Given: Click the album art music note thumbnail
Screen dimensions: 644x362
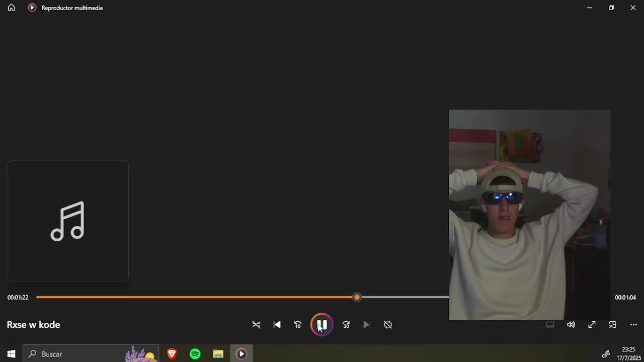Looking at the screenshot, I should tap(68, 221).
